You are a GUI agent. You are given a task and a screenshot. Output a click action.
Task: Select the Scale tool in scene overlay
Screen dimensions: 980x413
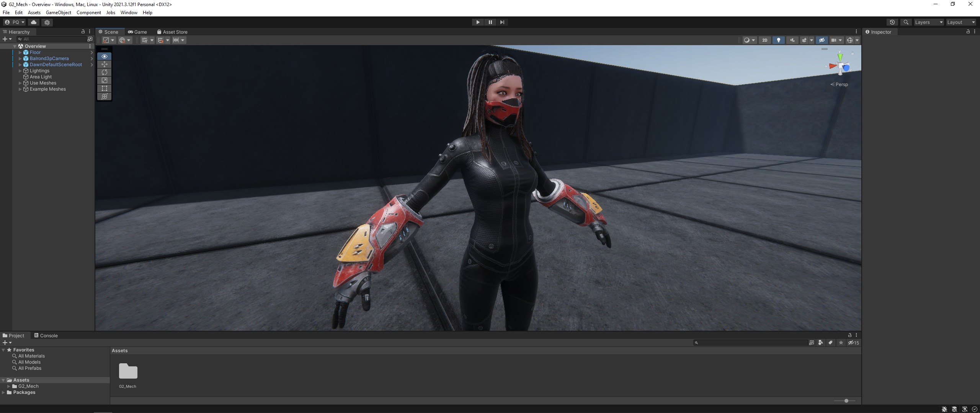105,80
